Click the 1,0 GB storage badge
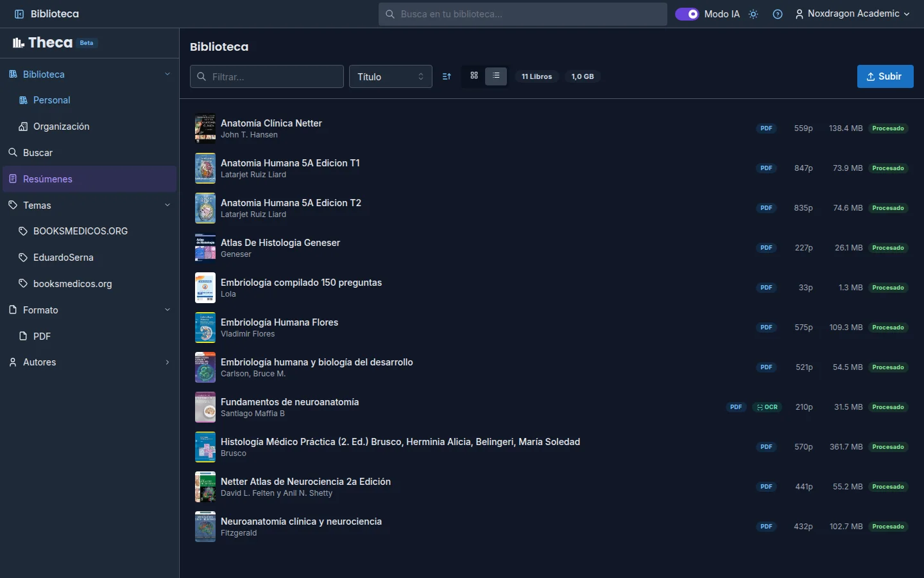Screen dimensions: 924x578 click(583, 76)
